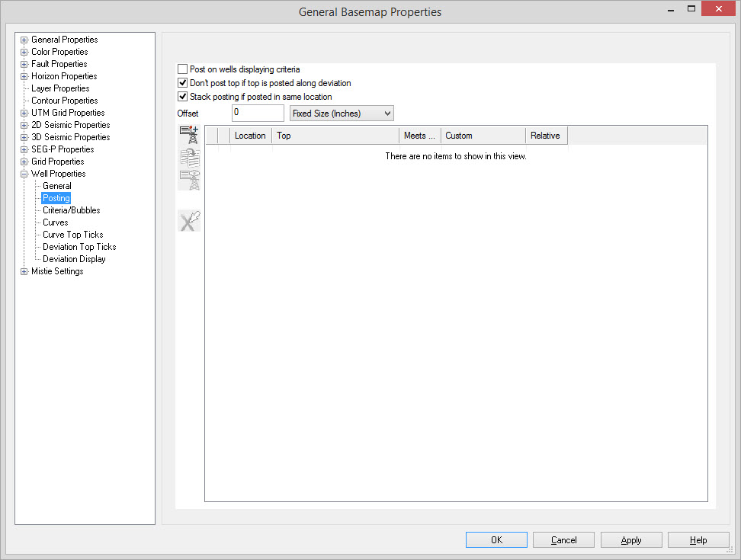
Task: Open the Deviation Display page
Action: pos(74,259)
